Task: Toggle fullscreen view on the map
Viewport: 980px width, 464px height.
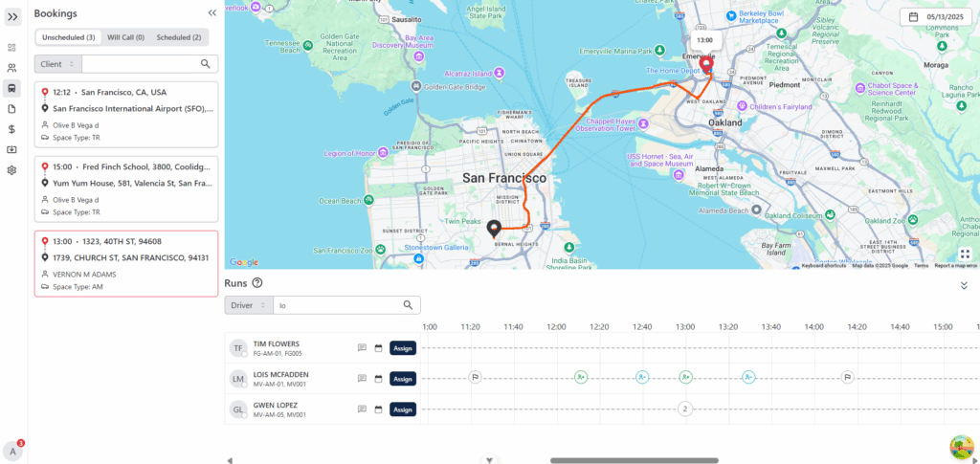Action: pos(965,254)
